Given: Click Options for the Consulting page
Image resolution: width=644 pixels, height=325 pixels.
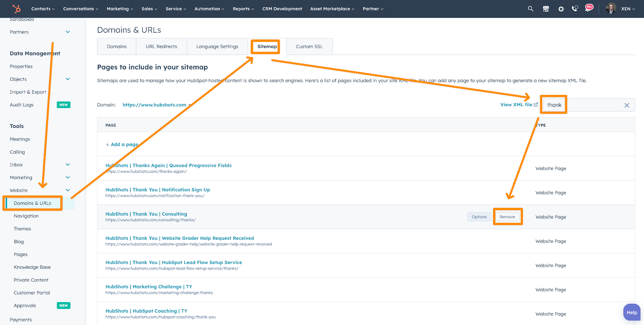Looking at the screenshot, I should (479, 217).
